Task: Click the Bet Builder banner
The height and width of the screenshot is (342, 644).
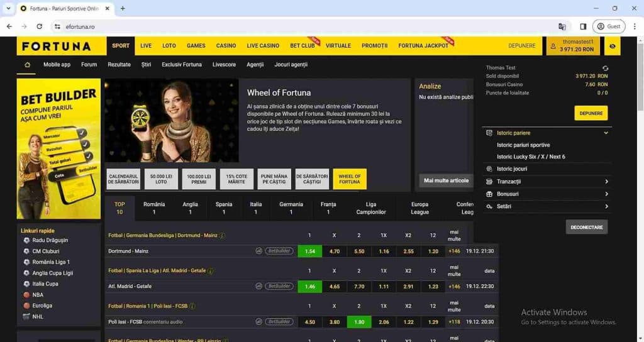Action: click(58, 148)
